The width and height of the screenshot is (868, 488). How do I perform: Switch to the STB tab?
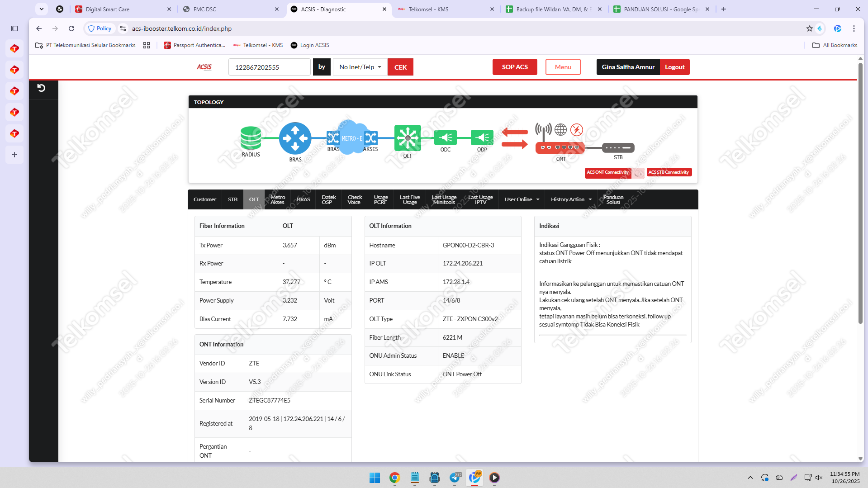tap(232, 199)
